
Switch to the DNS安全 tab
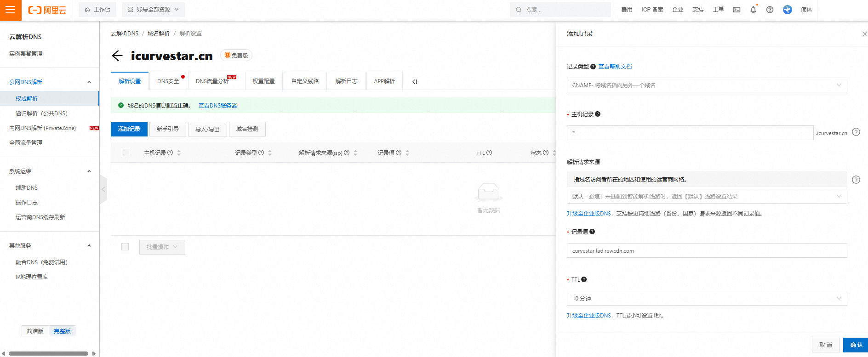click(x=168, y=81)
